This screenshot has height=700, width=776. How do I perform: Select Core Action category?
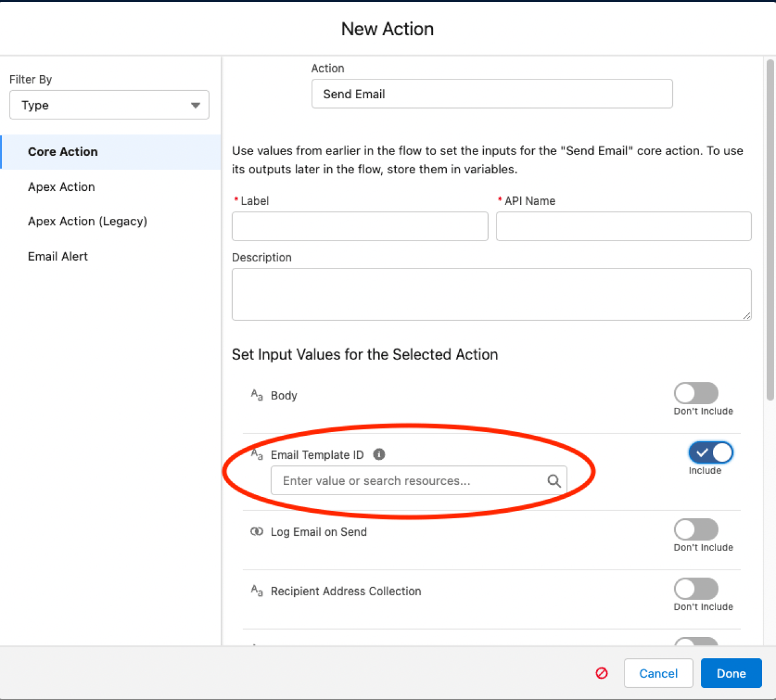point(110,152)
